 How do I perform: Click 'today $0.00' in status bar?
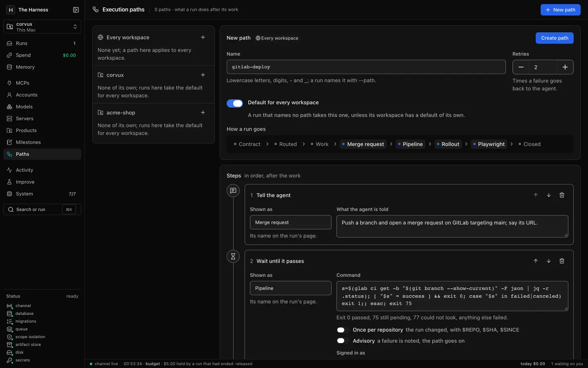533,364
